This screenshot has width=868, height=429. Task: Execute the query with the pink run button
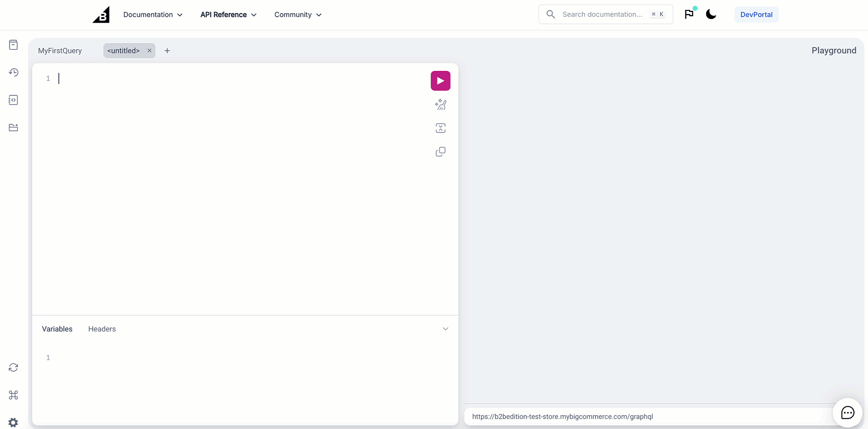click(440, 80)
